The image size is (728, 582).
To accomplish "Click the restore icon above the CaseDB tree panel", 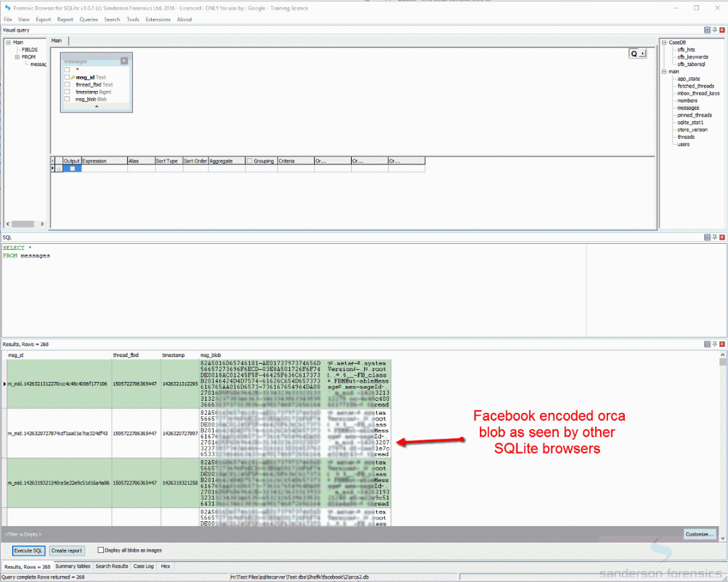I will pyautogui.click(x=706, y=30).
